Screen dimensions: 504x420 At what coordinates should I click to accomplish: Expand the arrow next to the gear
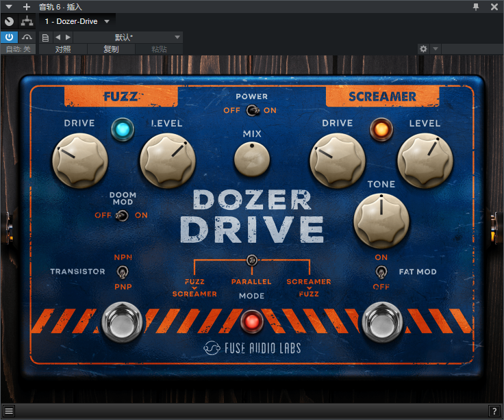pos(436,49)
